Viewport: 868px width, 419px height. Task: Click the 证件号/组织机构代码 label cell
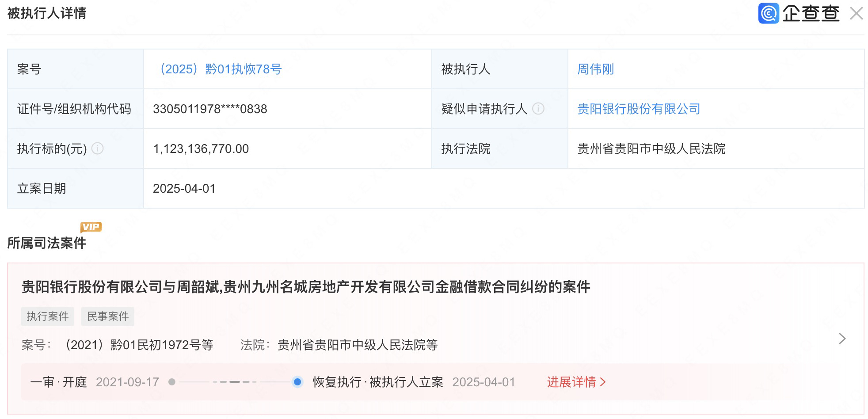(76, 109)
